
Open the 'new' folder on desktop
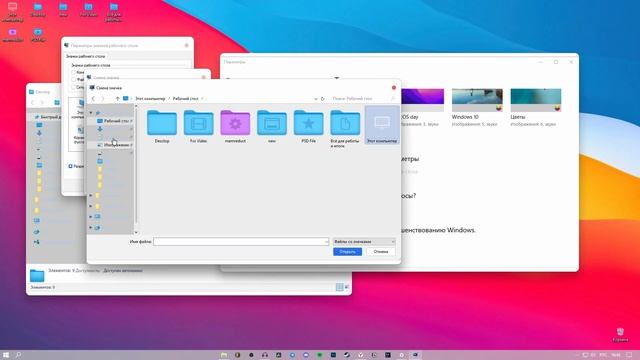pos(63,10)
